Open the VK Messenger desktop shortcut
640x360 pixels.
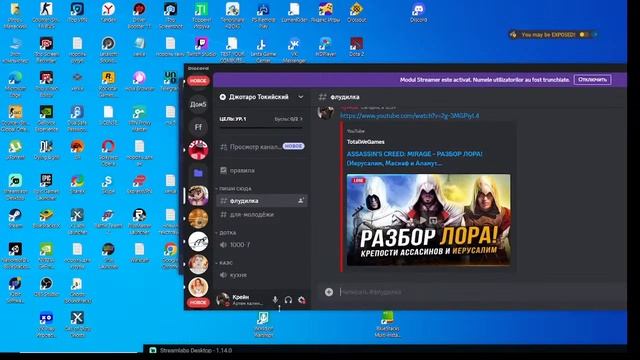coord(294,50)
